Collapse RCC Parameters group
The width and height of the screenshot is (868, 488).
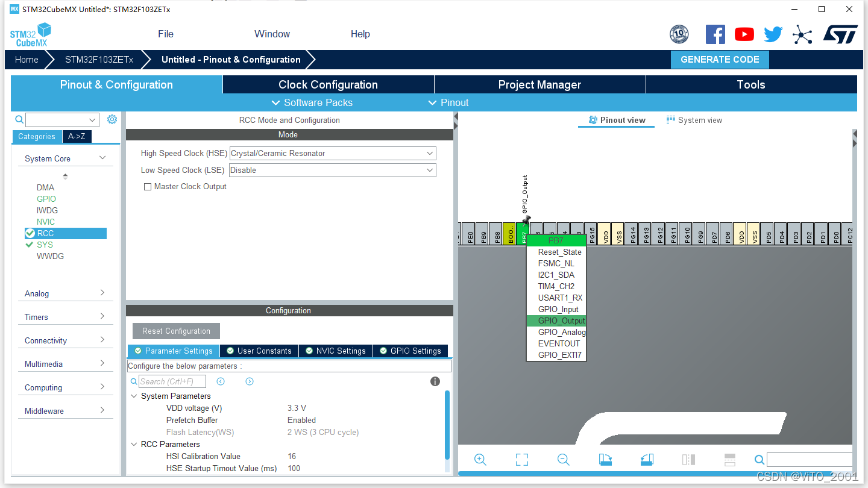coord(134,444)
